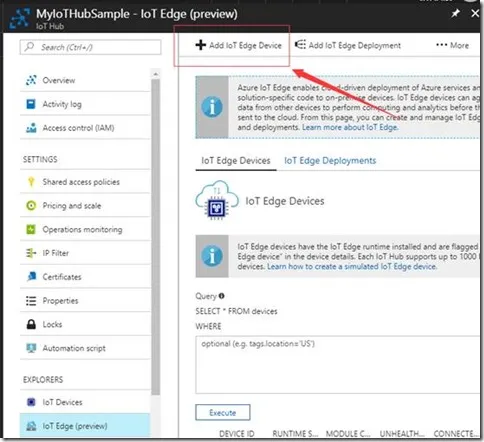Image resolution: width=484 pixels, height=442 pixels.
Task: Click the Search (Ctrl+/) field
Action: click(90, 47)
